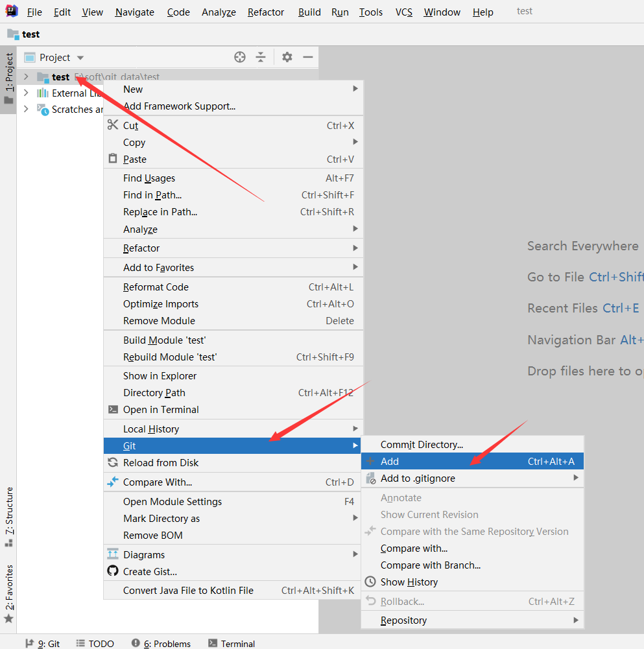
Task: Open the Add to Favorites submenu
Action: tap(233, 267)
